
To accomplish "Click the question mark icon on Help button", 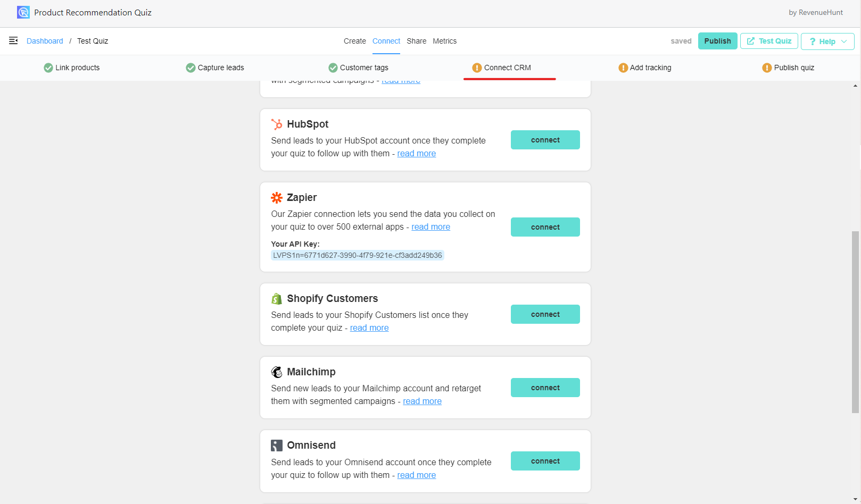I will tap(813, 41).
